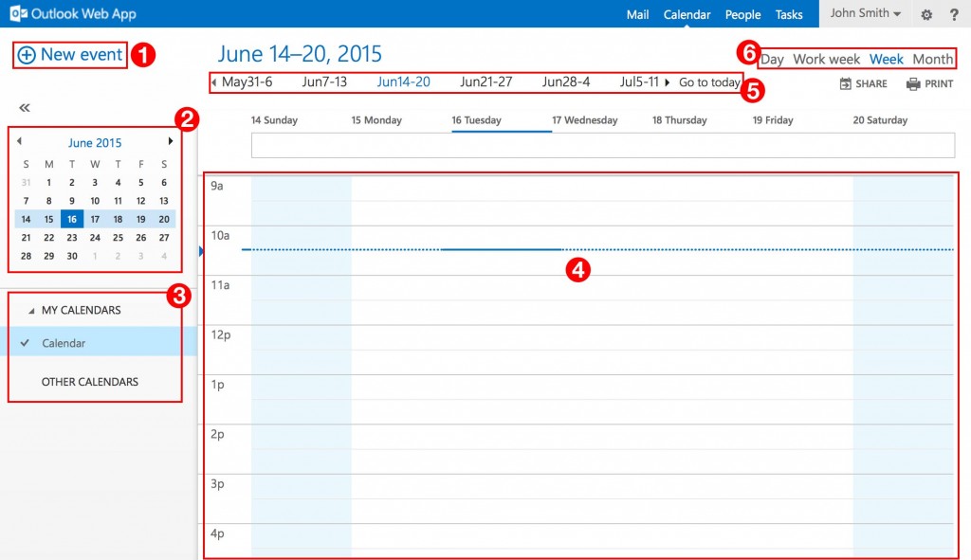Toggle the Calendar checkmark under My Calendars
Screen dimensions: 971x560
(x=25, y=343)
